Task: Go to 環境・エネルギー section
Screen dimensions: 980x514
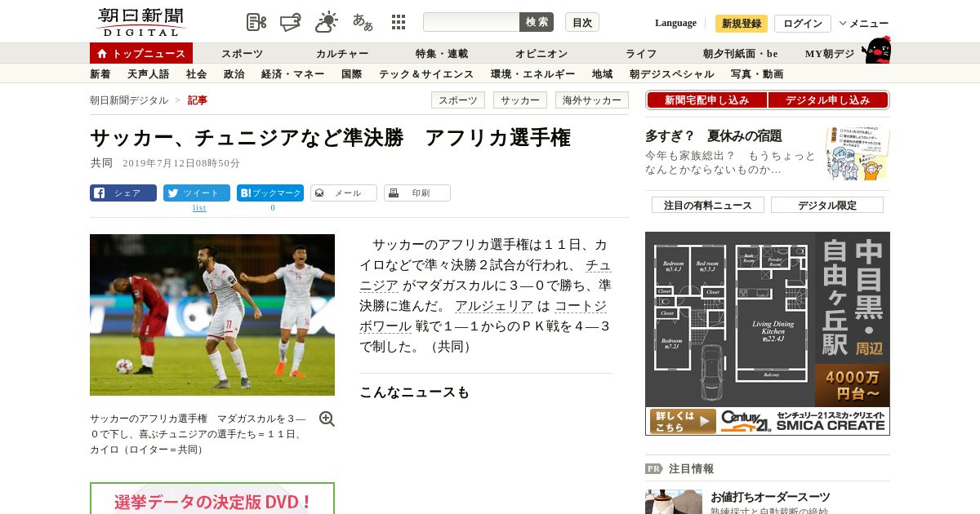Action: coord(533,74)
